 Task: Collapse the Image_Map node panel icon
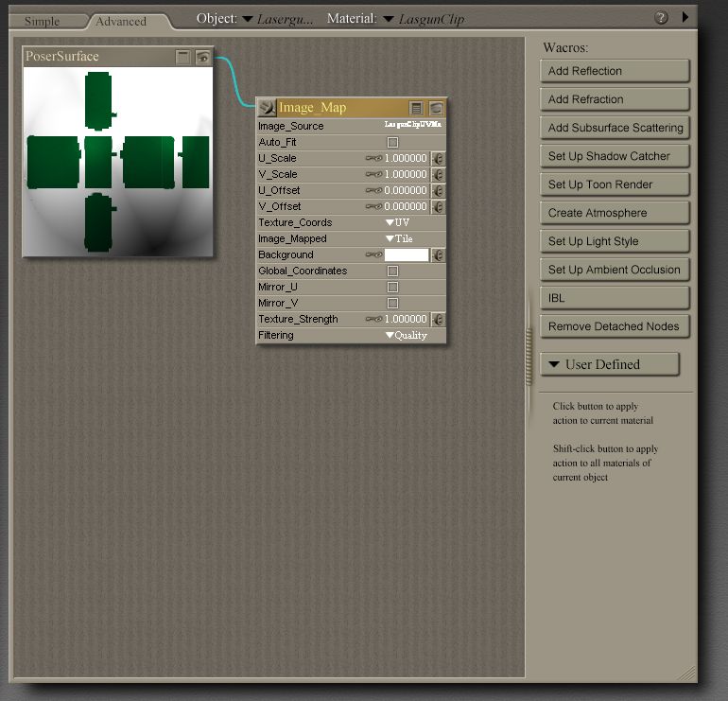coord(416,108)
